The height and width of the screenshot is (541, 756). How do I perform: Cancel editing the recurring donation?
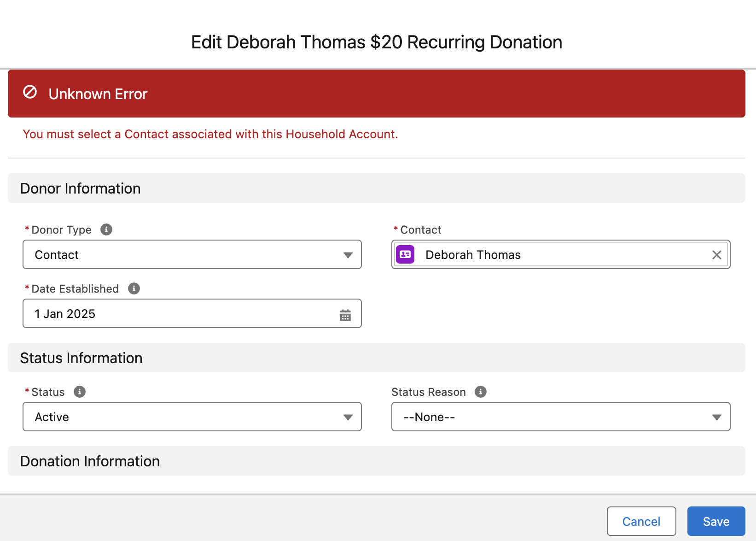pyautogui.click(x=641, y=521)
